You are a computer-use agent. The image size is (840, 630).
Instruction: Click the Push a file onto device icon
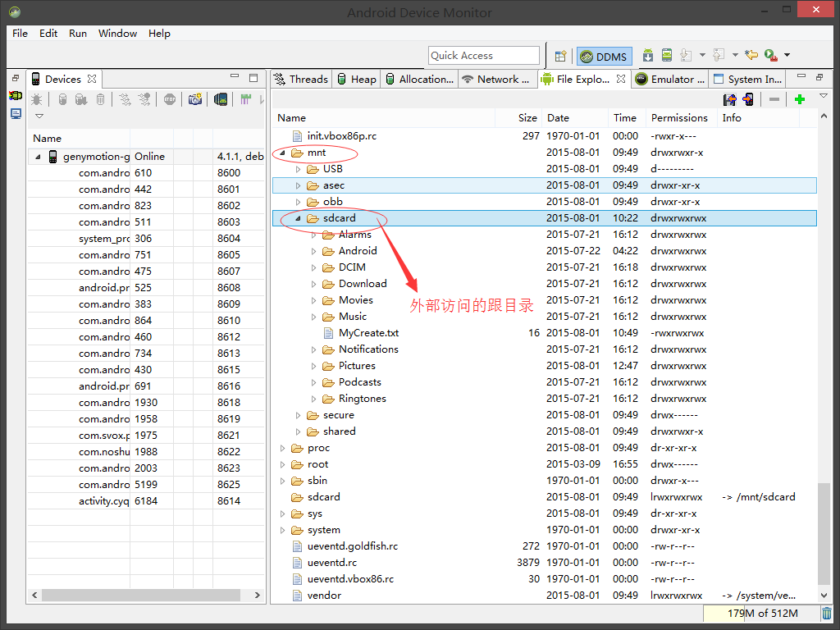coord(748,99)
